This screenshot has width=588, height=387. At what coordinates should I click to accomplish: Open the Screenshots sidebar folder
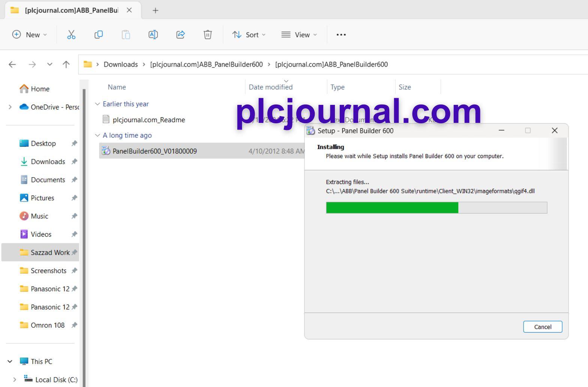48,270
